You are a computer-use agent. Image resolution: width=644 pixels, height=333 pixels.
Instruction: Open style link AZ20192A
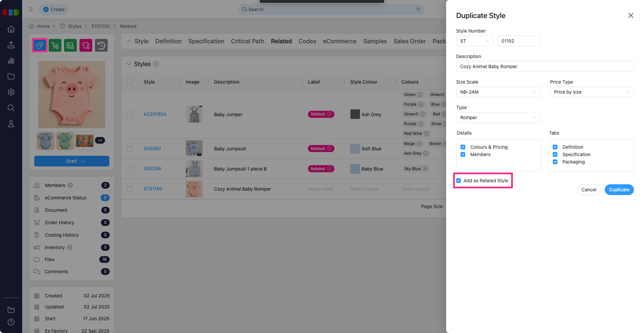point(155,114)
